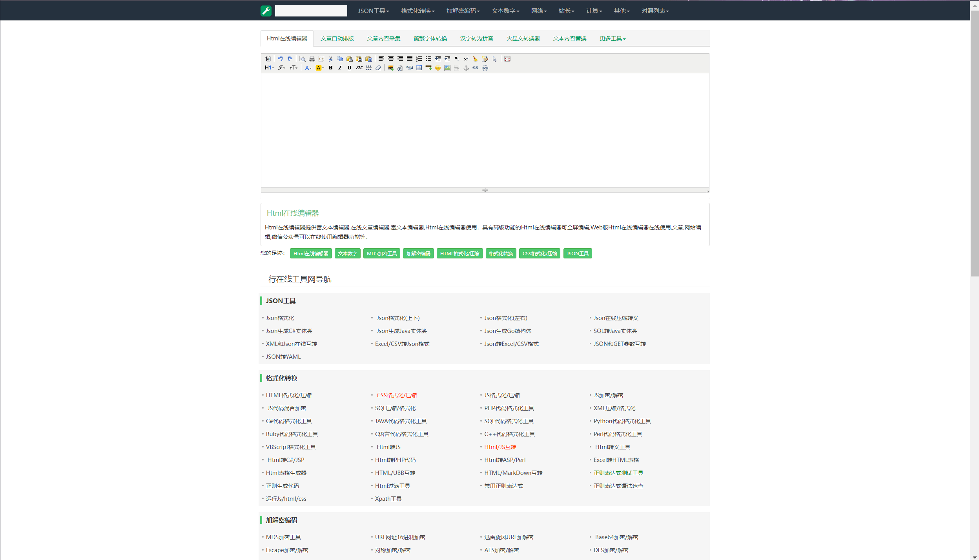The width and height of the screenshot is (979, 560).
Task: Click the scissors cut icon
Action: 331,59
